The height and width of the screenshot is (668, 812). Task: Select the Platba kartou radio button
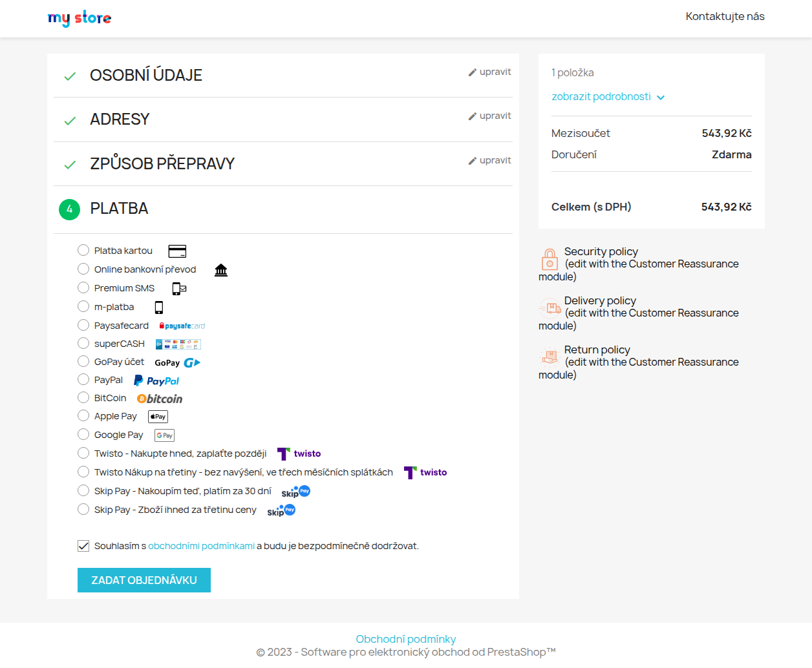point(83,251)
